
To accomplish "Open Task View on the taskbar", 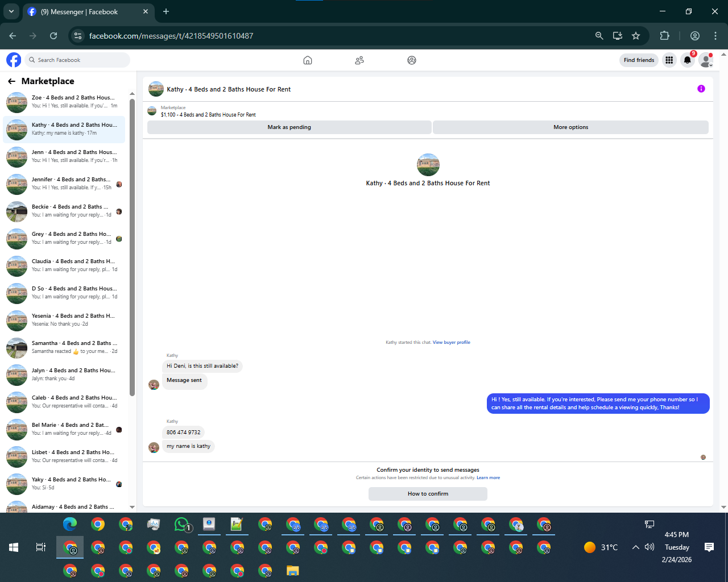I will click(41, 547).
